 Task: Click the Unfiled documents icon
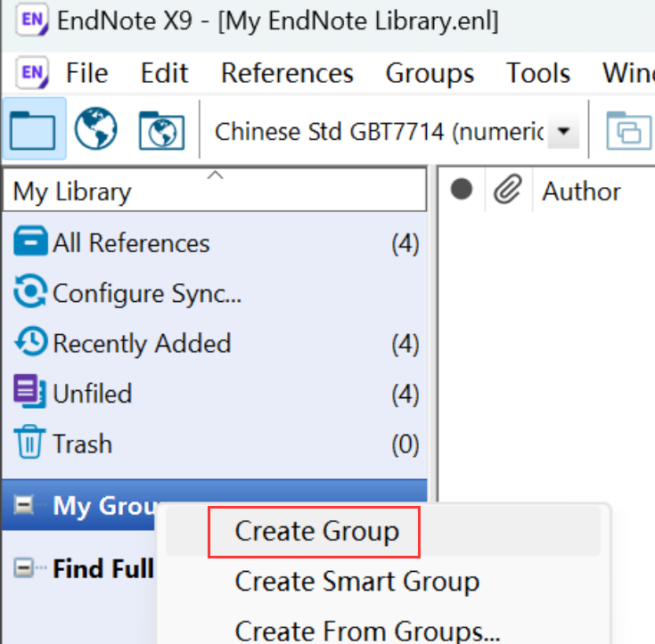[x=29, y=391]
